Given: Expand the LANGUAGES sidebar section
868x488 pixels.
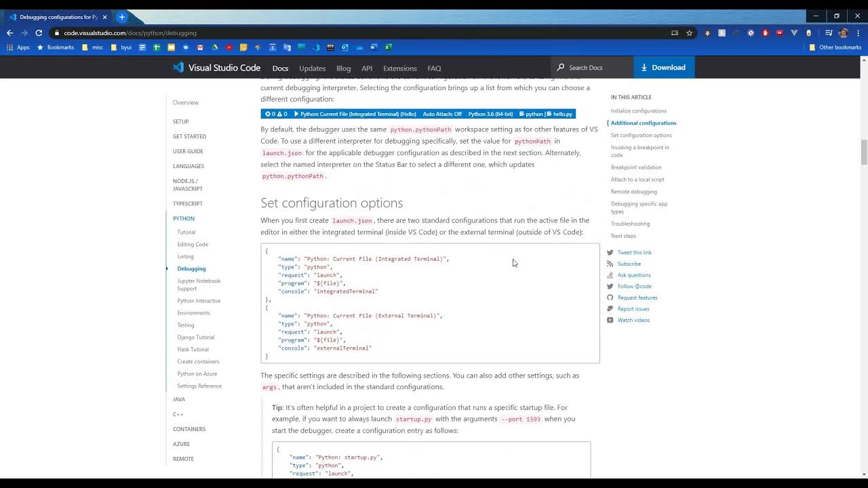Looking at the screenshot, I should (188, 166).
